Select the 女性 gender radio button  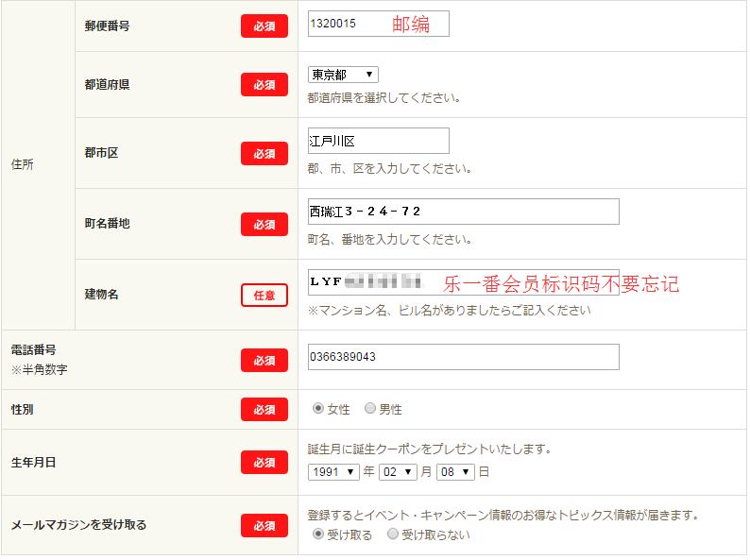pos(318,409)
